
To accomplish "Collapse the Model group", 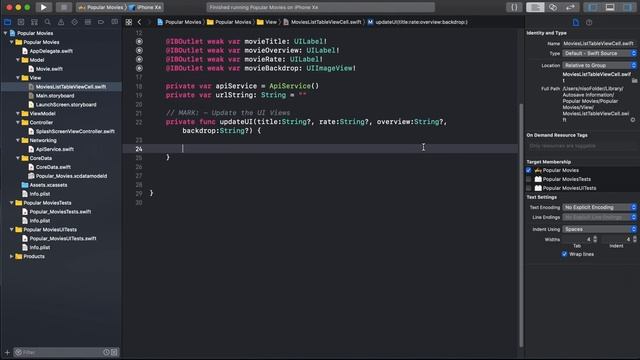I will (x=18, y=60).
